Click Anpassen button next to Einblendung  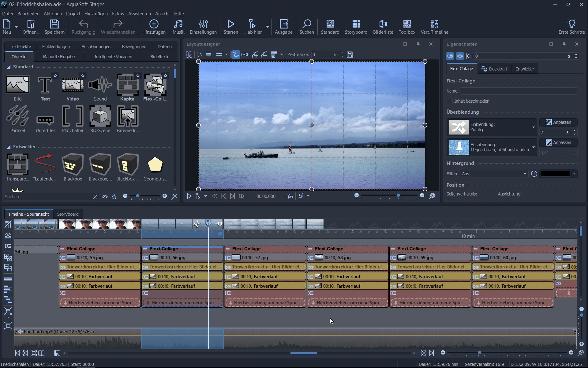pos(558,122)
